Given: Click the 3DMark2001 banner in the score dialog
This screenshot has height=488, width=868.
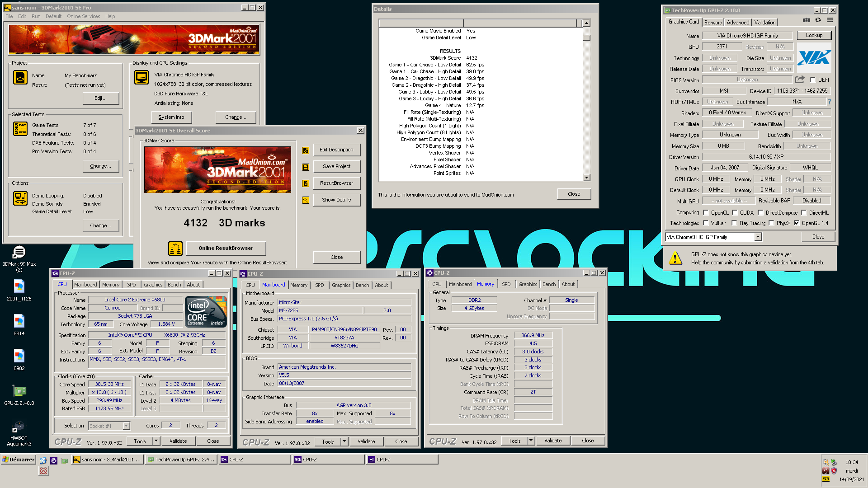Looking at the screenshot, I should tap(217, 169).
